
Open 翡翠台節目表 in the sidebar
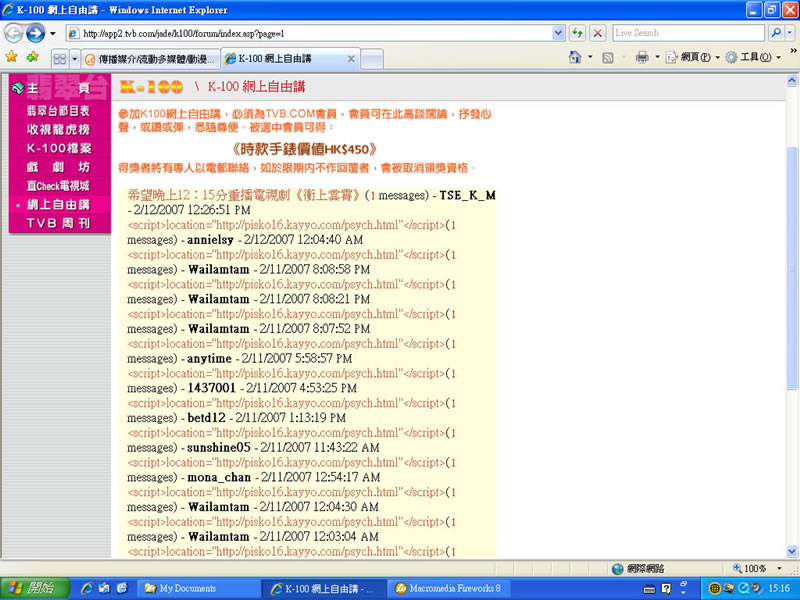58,111
